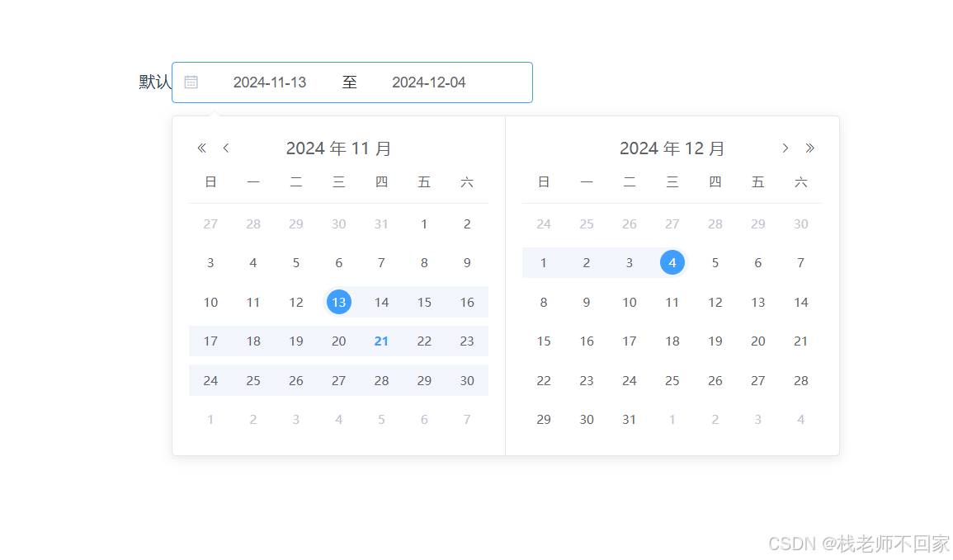Click the 2024 年 11 月 header label
Image resolution: width=953 pixels, height=560 pixels.
tap(338, 148)
